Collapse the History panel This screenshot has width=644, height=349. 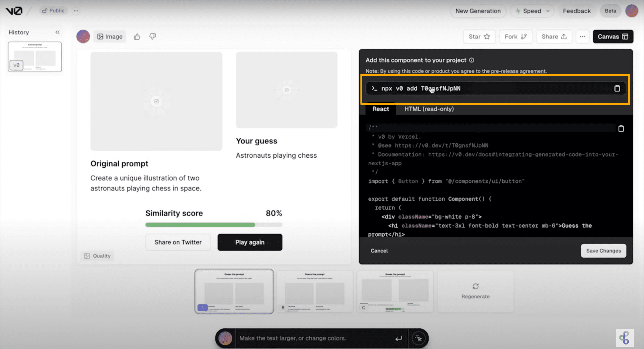tap(58, 32)
